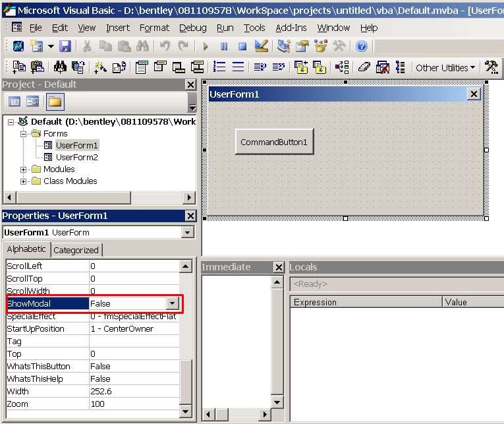Expand the Modules folder
504x424 pixels.
[24, 169]
